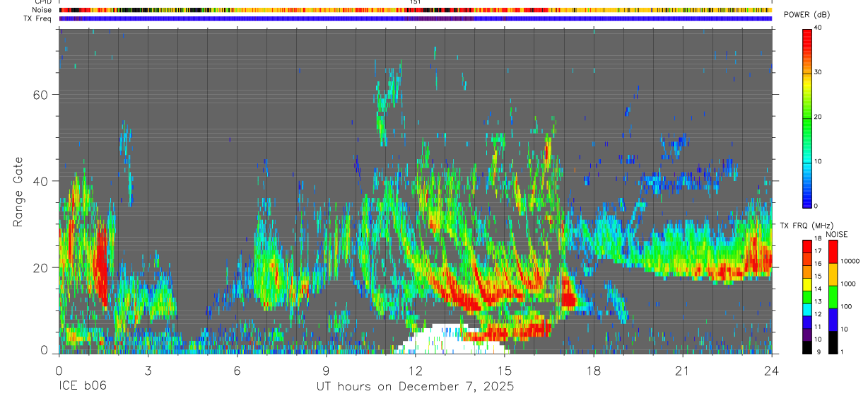
Task: Click the 1 label on the NOISE scale
Action: coord(843,352)
